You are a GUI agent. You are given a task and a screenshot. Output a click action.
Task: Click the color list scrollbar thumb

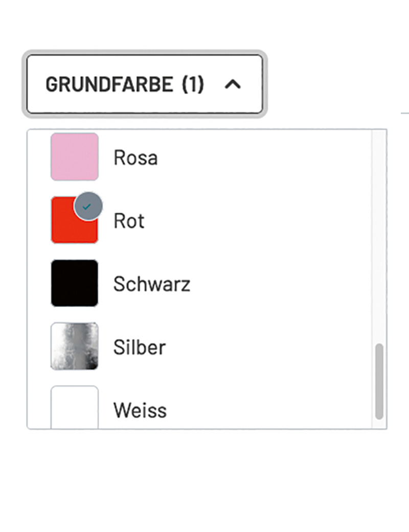coord(379,381)
